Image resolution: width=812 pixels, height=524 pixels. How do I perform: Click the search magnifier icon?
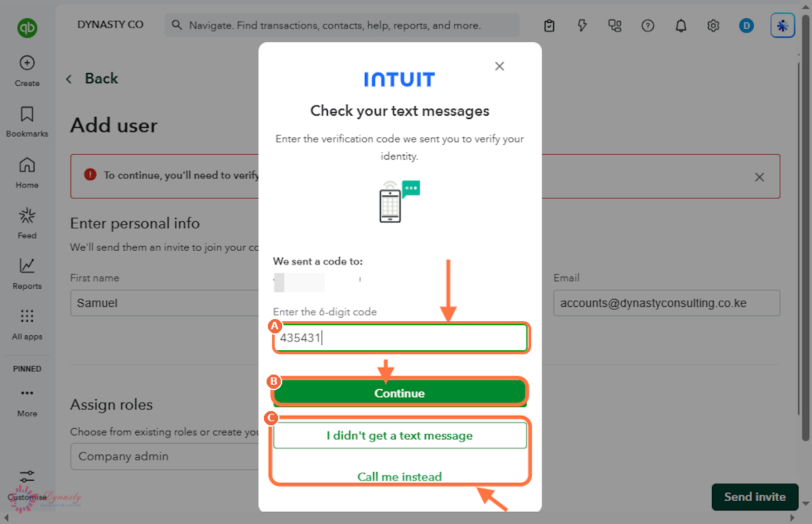[177, 25]
